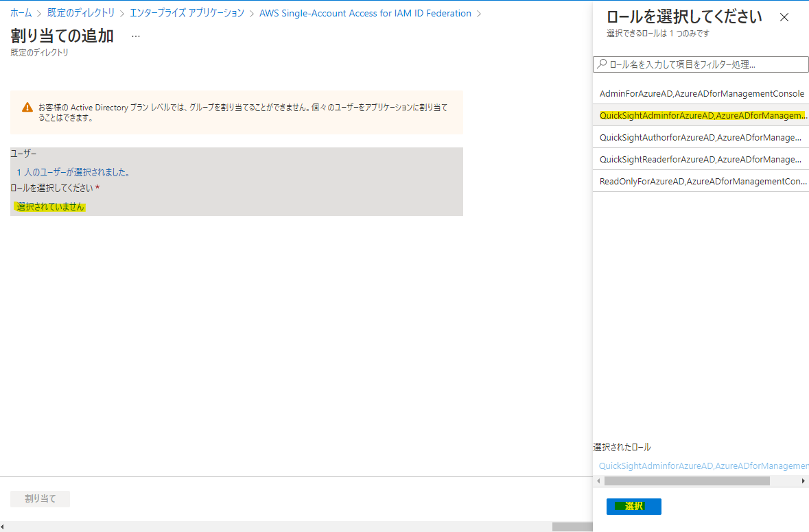Click the 割り当ての追加 page title
The width and height of the screenshot is (809, 532).
coord(62,36)
